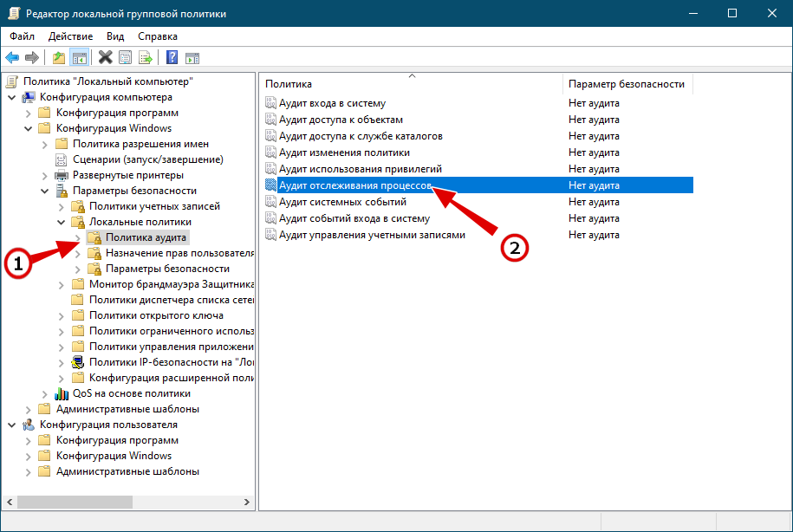Screen dimensions: 793x532
Task: Open the Вид menu
Action: (x=115, y=36)
